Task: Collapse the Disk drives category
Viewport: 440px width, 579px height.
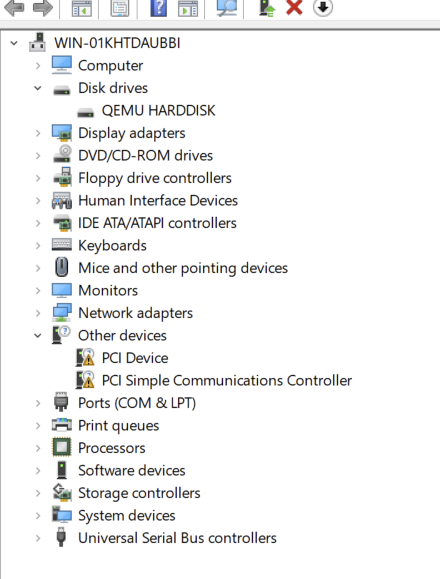Action: pyautogui.click(x=38, y=88)
